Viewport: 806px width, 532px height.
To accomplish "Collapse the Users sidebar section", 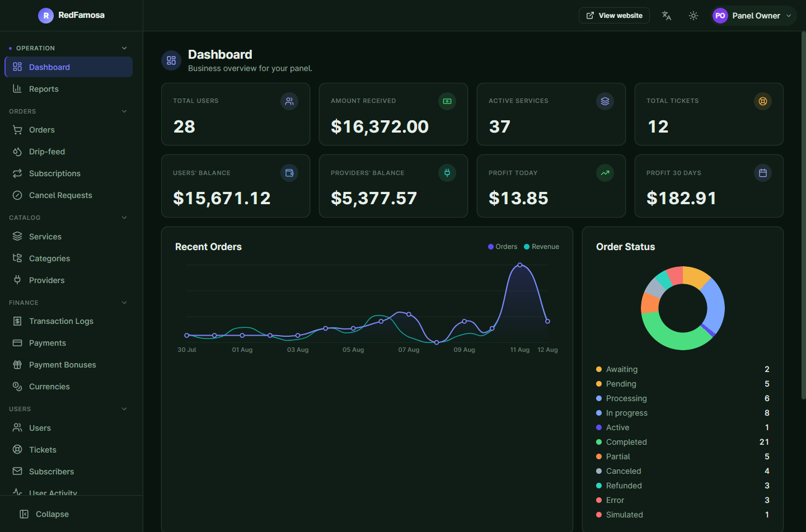I will click(x=124, y=409).
